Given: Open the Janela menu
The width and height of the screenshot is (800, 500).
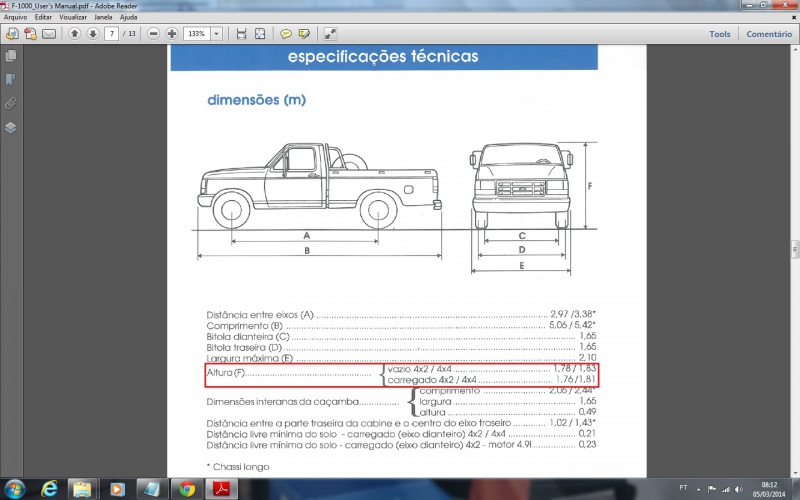Looking at the screenshot, I should [103, 17].
